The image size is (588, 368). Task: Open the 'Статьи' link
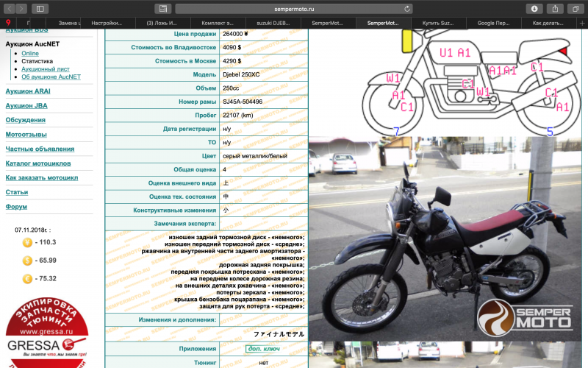pos(16,192)
